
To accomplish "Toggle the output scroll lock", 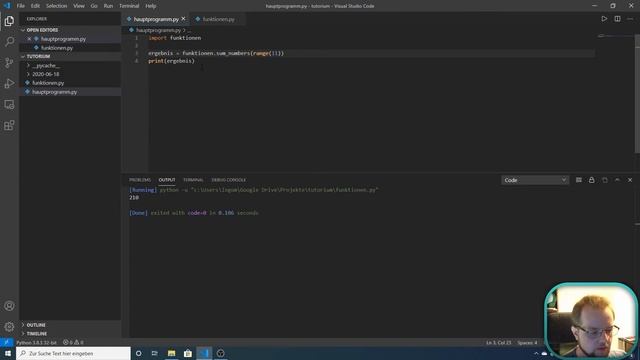I will pos(591,180).
